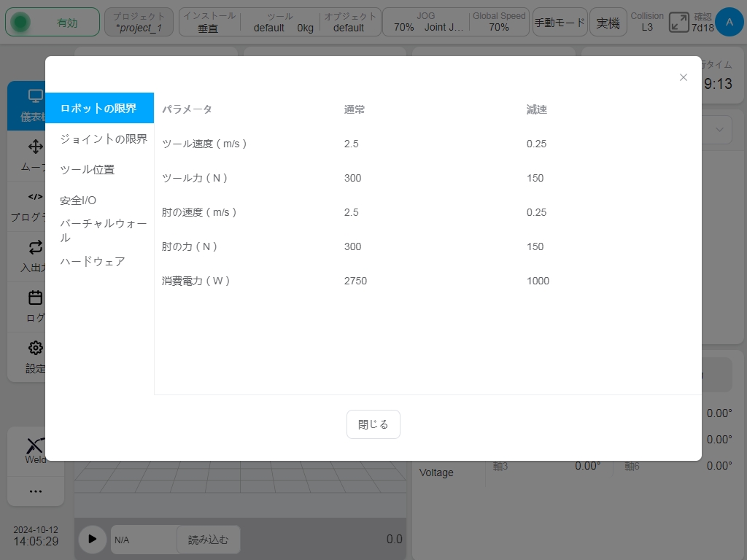The image size is (747, 560).
Task: Click the ツール力 (N) parameter row
Action: [x=427, y=178]
